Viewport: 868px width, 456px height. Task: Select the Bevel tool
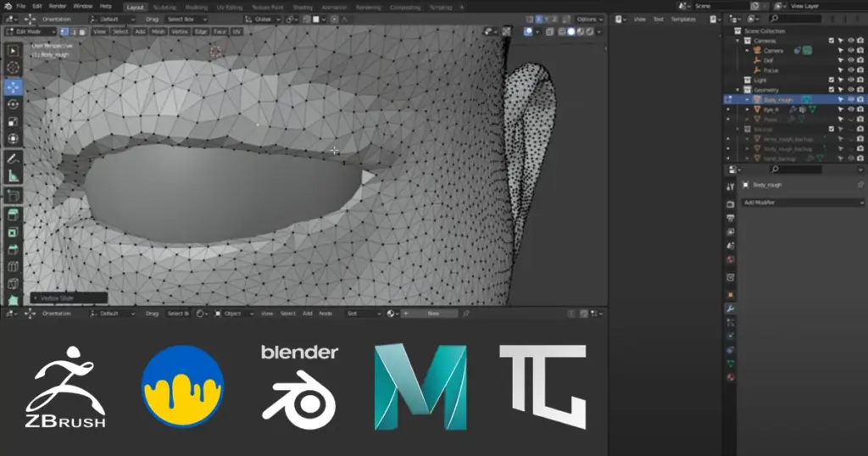(14, 249)
